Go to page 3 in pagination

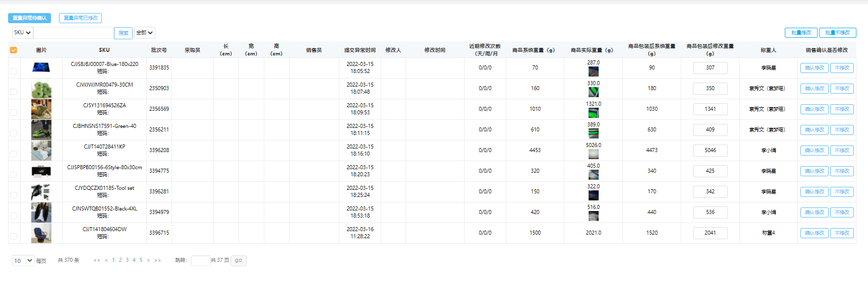[x=127, y=260]
